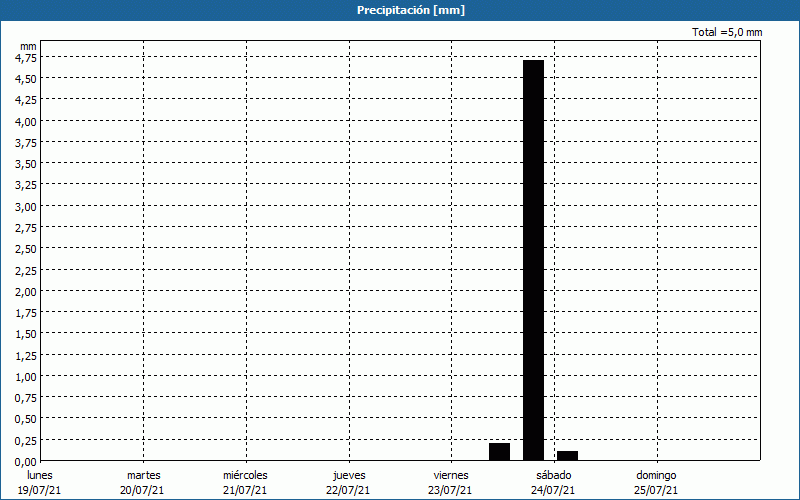The width and height of the screenshot is (800, 500).
Task: Select the martes day label
Action: (x=144, y=475)
